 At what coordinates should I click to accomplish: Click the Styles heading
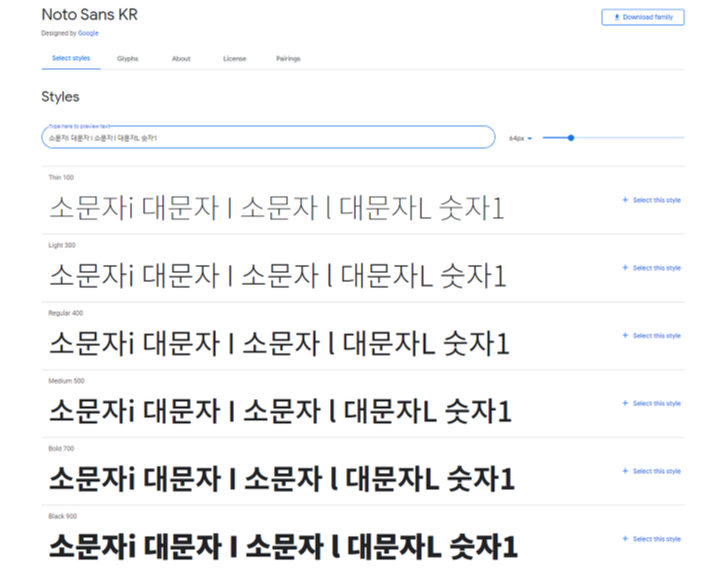[60, 97]
